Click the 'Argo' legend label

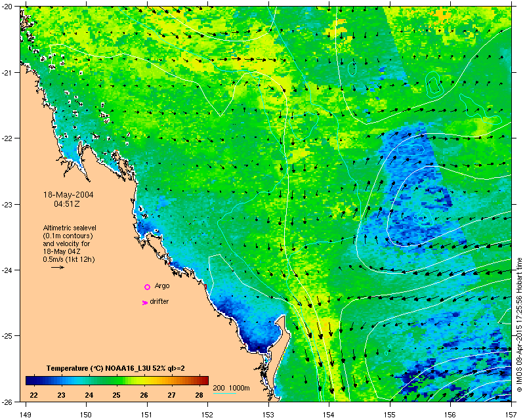click(162, 285)
